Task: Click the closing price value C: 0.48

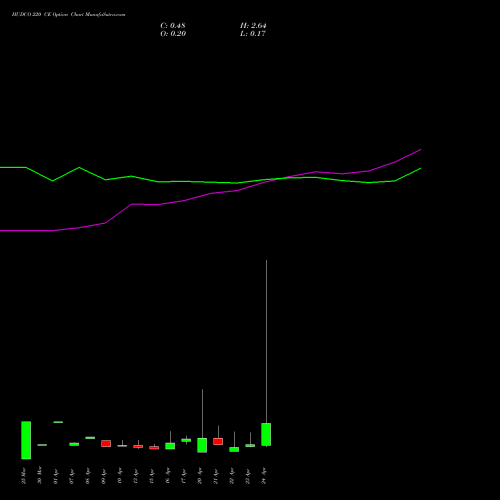Action: (x=173, y=26)
